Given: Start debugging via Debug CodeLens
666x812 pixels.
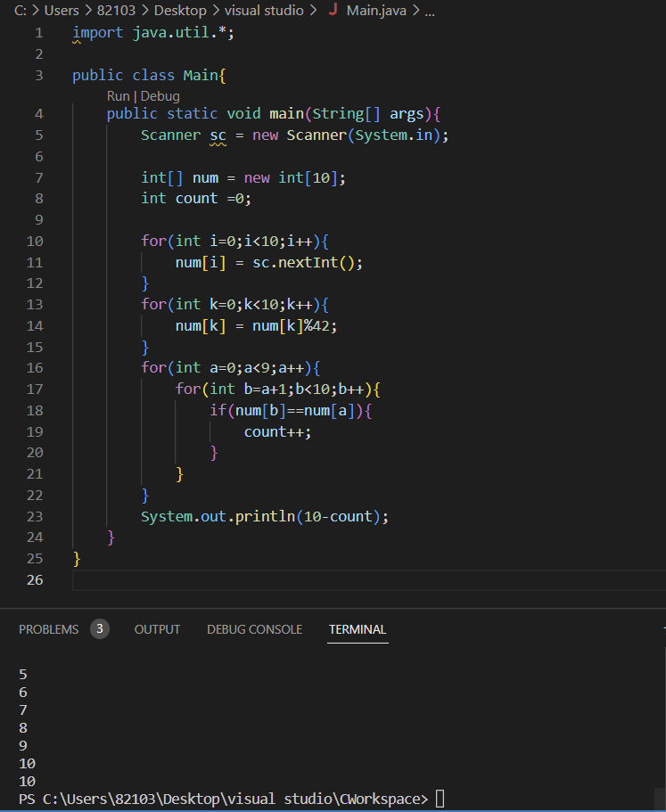Looking at the screenshot, I should pyautogui.click(x=160, y=96).
